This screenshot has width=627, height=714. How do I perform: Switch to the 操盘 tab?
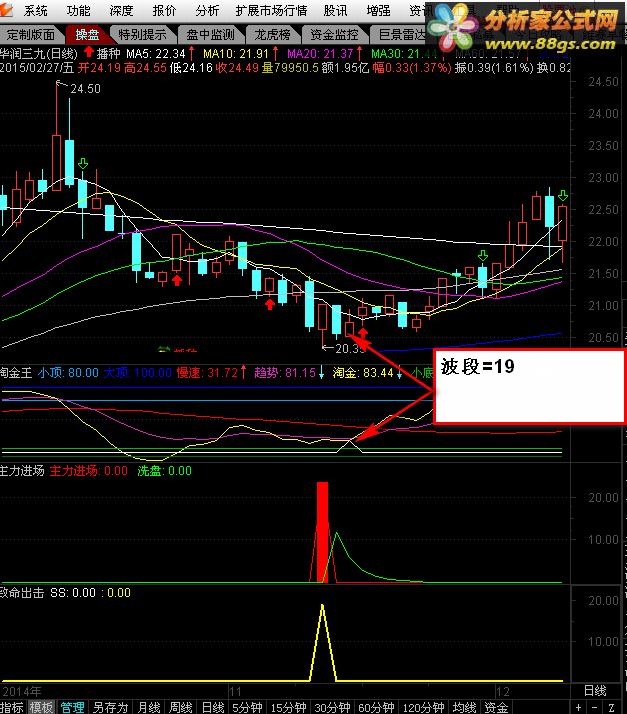(87, 34)
